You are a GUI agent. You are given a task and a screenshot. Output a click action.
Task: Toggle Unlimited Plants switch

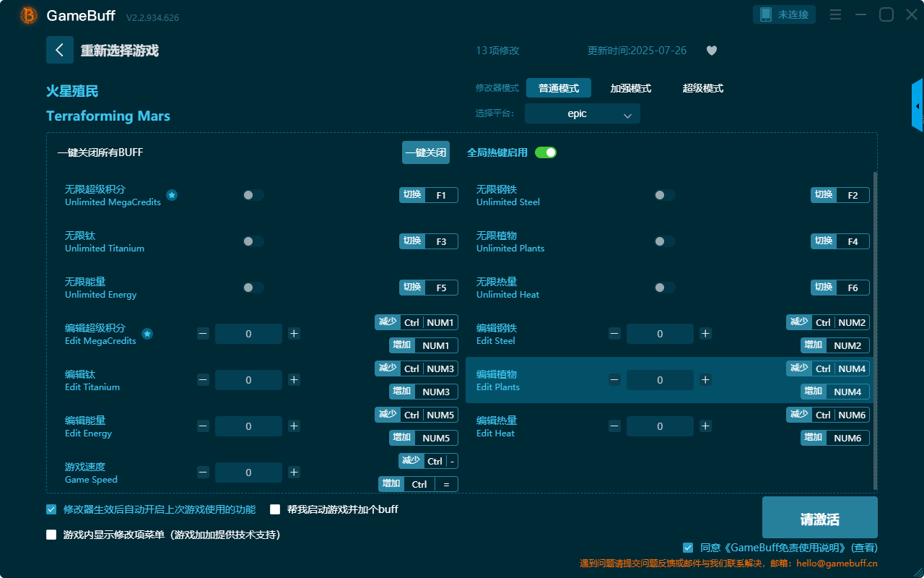tap(665, 241)
